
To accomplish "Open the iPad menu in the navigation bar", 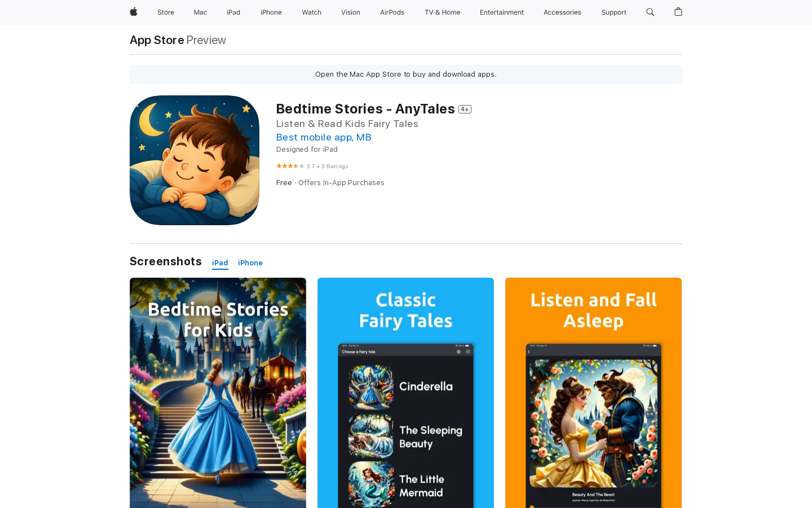I will point(233,12).
